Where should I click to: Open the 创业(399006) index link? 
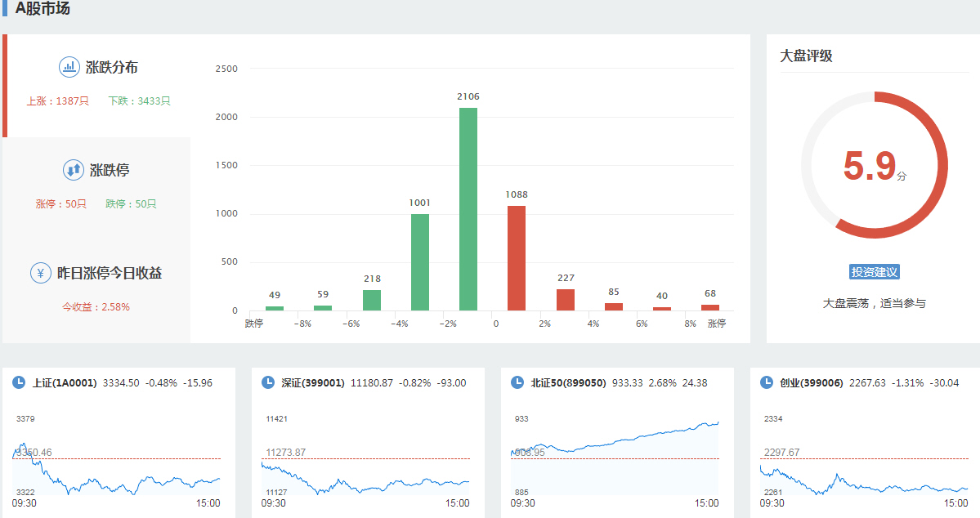coord(811,382)
